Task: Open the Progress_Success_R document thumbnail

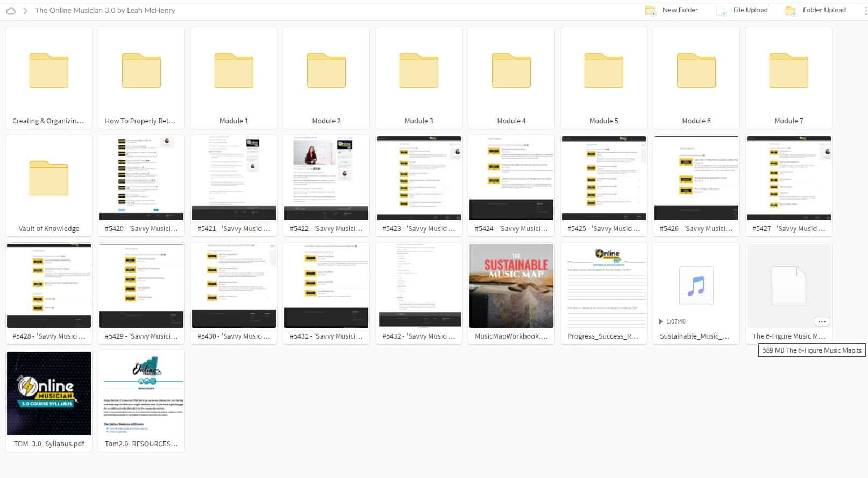Action: click(x=603, y=285)
